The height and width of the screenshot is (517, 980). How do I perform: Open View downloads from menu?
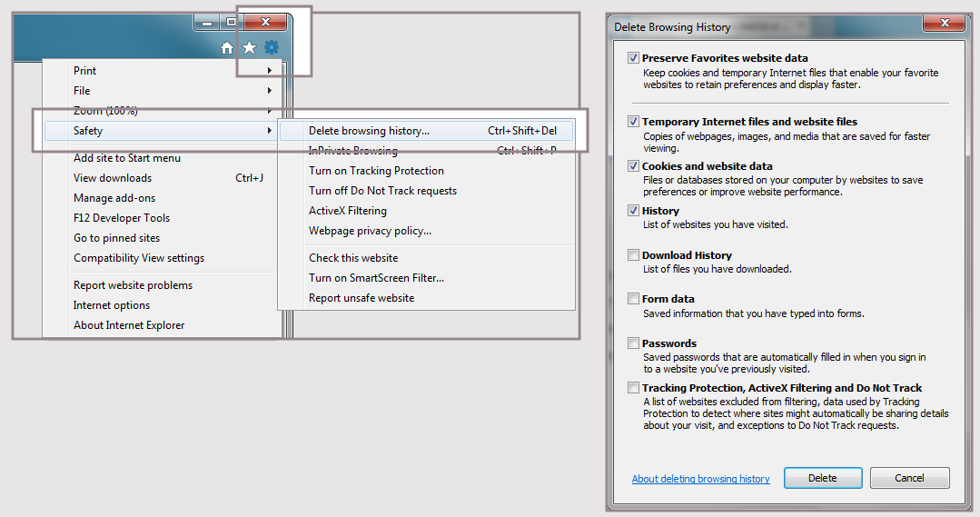(x=113, y=178)
